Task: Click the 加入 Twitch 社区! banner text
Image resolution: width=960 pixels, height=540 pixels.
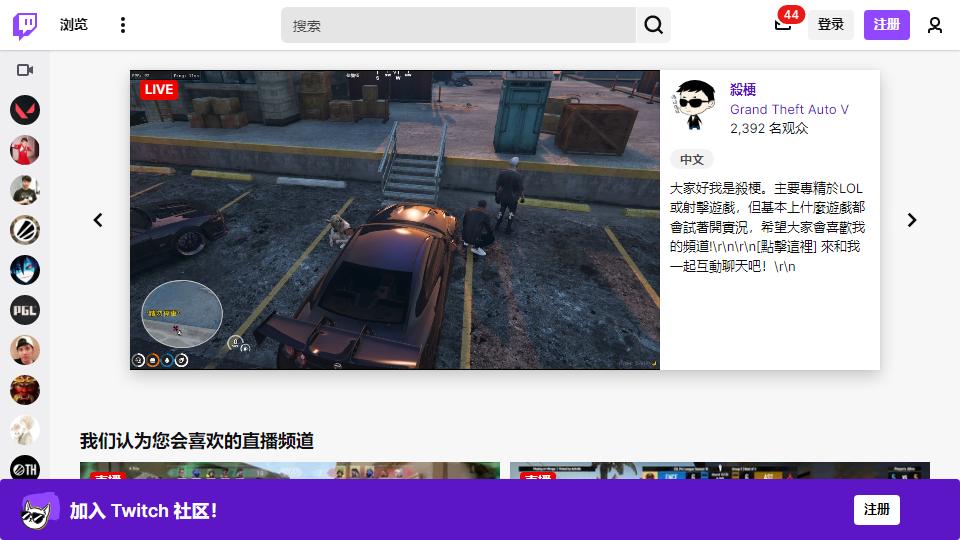Action: [143, 511]
